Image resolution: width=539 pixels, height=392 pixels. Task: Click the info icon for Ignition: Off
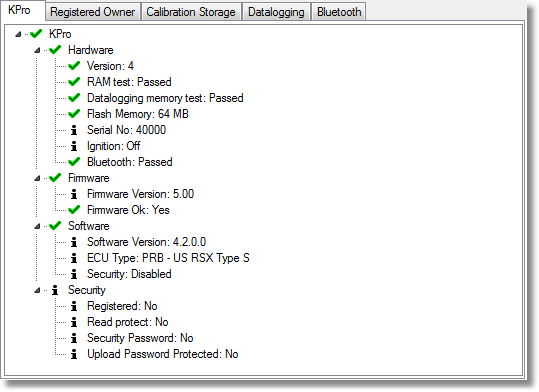point(74,146)
